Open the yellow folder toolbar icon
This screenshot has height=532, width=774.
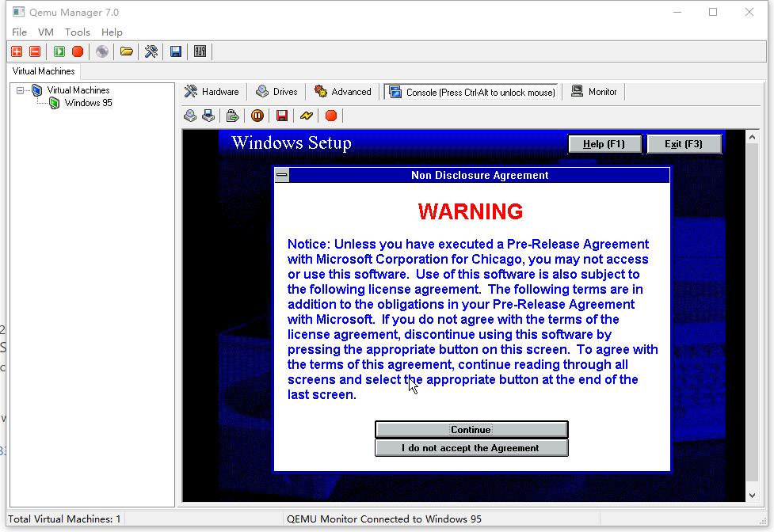click(127, 51)
